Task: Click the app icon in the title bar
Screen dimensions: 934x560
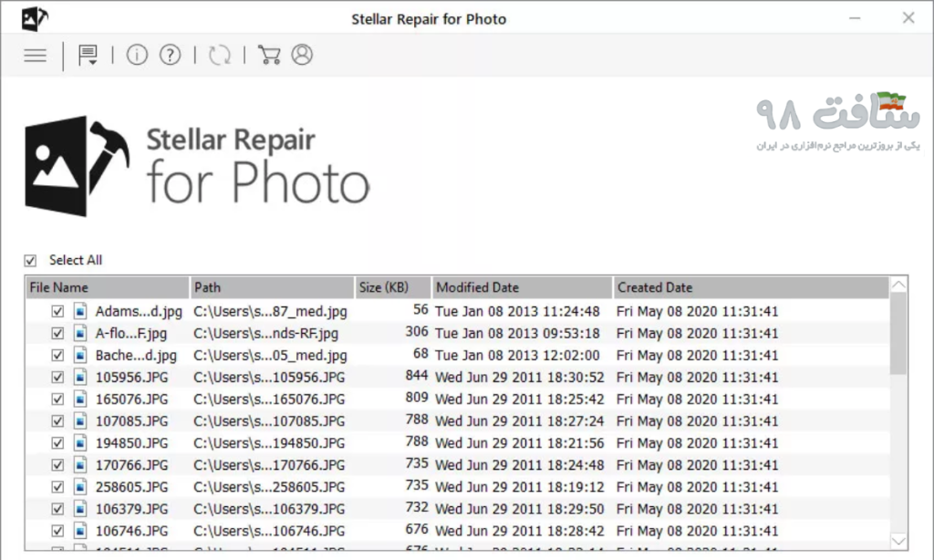Action: pyautogui.click(x=34, y=17)
